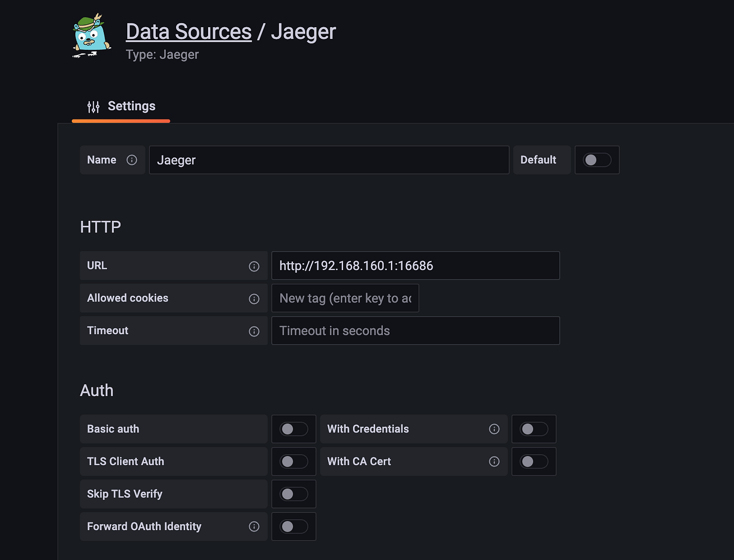Click the TLS Client Auth label
This screenshot has width=734, height=560.
coord(126,461)
